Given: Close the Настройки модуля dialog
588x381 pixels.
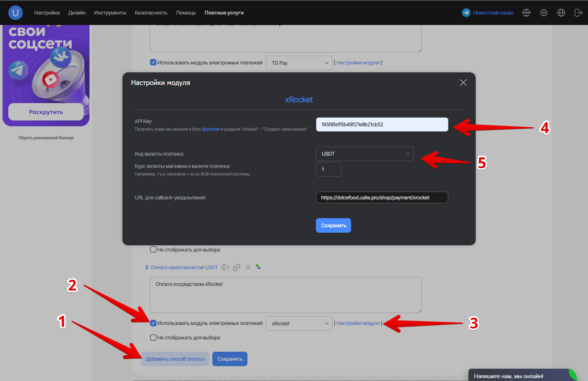Looking at the screenshot, I should pos(463,82).
